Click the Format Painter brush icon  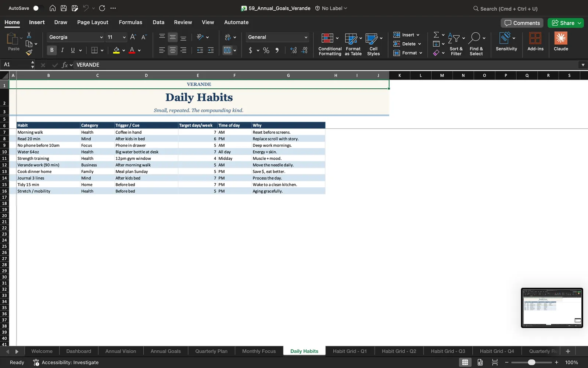(x=29, y=53)
